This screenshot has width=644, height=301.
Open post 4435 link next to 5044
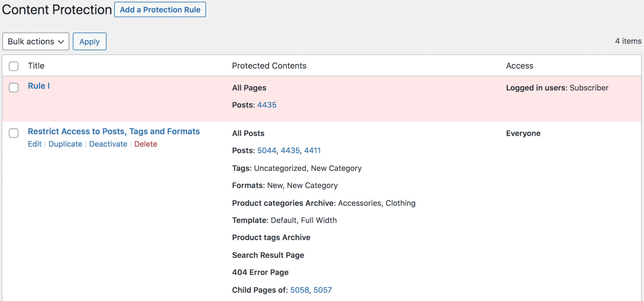[x=290, y=150]
